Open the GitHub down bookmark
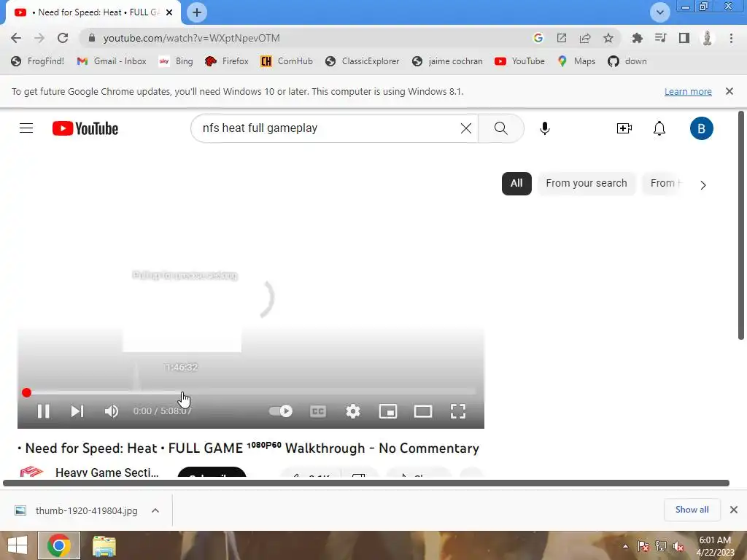This screenshot has height=560, width=747. (x=627, y=61)
